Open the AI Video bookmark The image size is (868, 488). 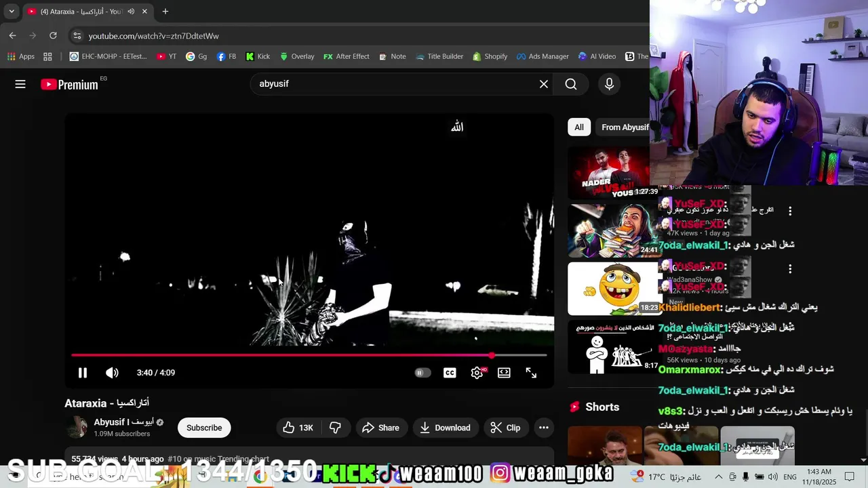(x=597, y=56)
